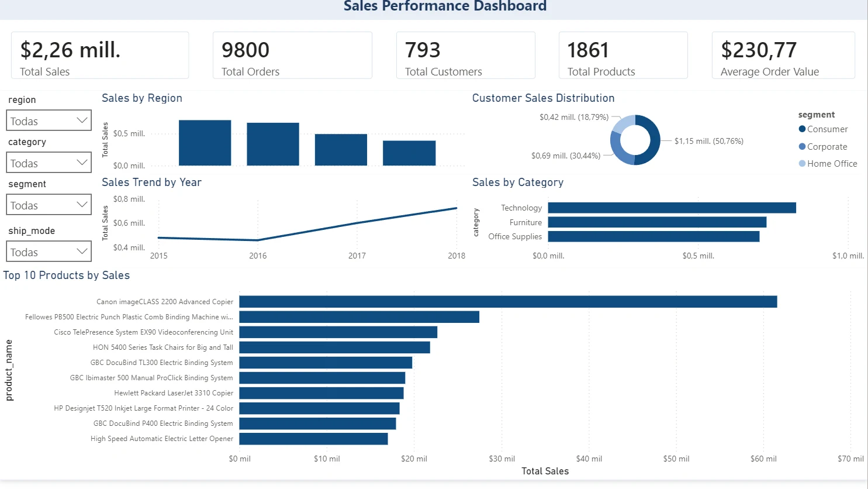Select the $0,42 mill. (18,79%) donut label
This screenshot has height=489, width=868.
pos(574,117)
